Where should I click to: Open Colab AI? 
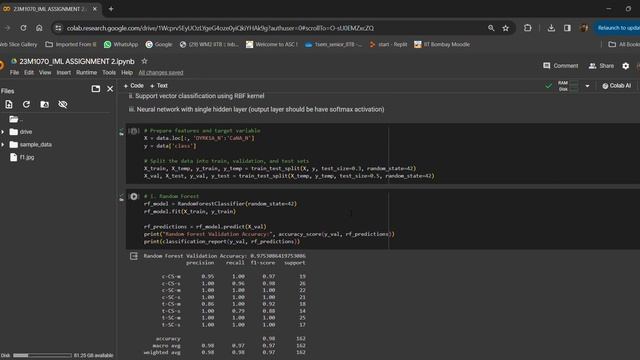(x=616, y=86)
